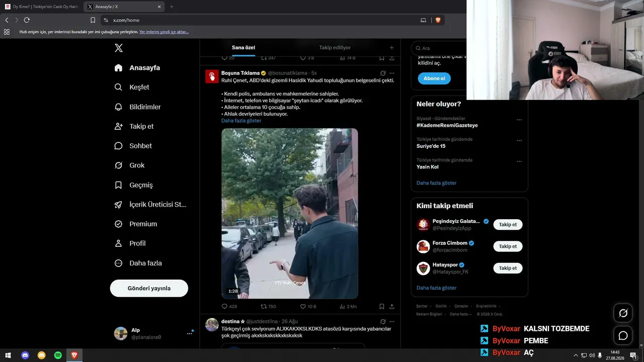
Task: Repost the post with 750 reposts
Action: [268, 306]
